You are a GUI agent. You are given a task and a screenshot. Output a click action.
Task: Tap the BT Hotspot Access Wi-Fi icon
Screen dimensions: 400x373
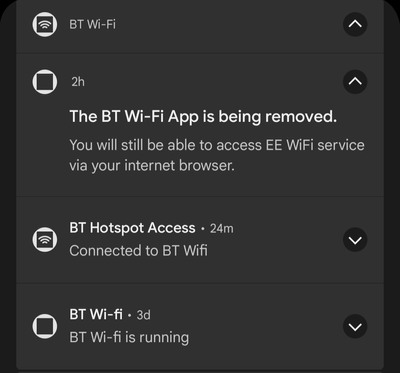(45, 240)
